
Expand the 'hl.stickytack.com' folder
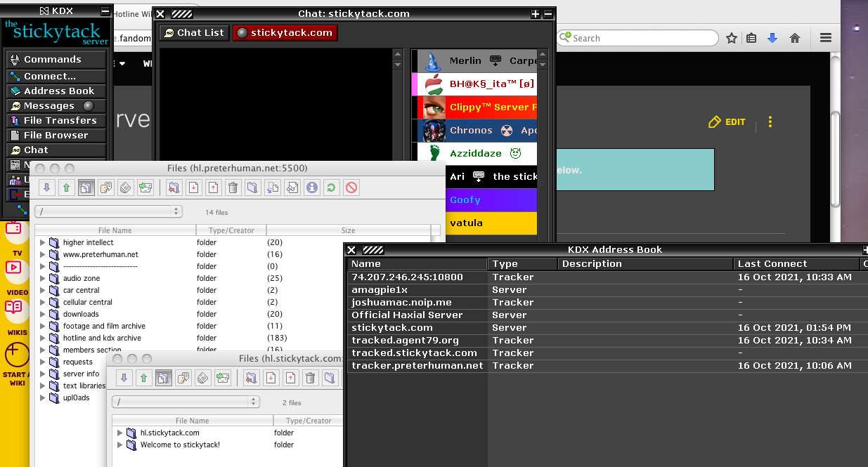tap(120, 433)
